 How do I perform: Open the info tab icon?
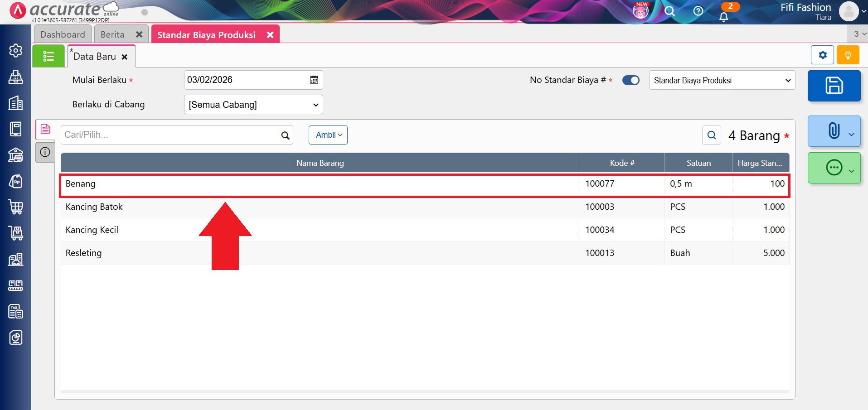pyautogui.click(x=45, y=152)
